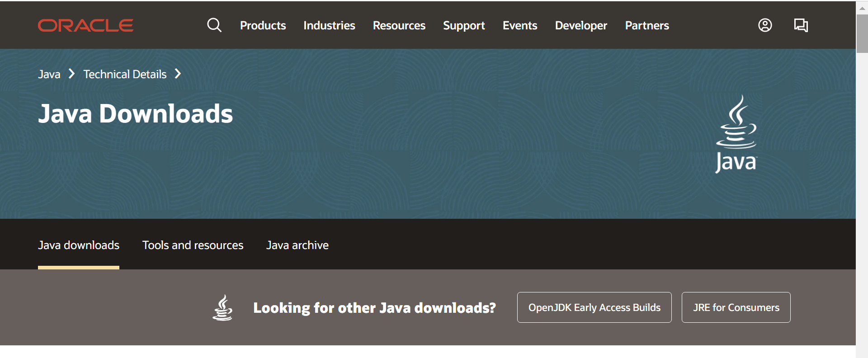Open the Events menu
Viewport: 868px width, 358px height.
[520, 25]
